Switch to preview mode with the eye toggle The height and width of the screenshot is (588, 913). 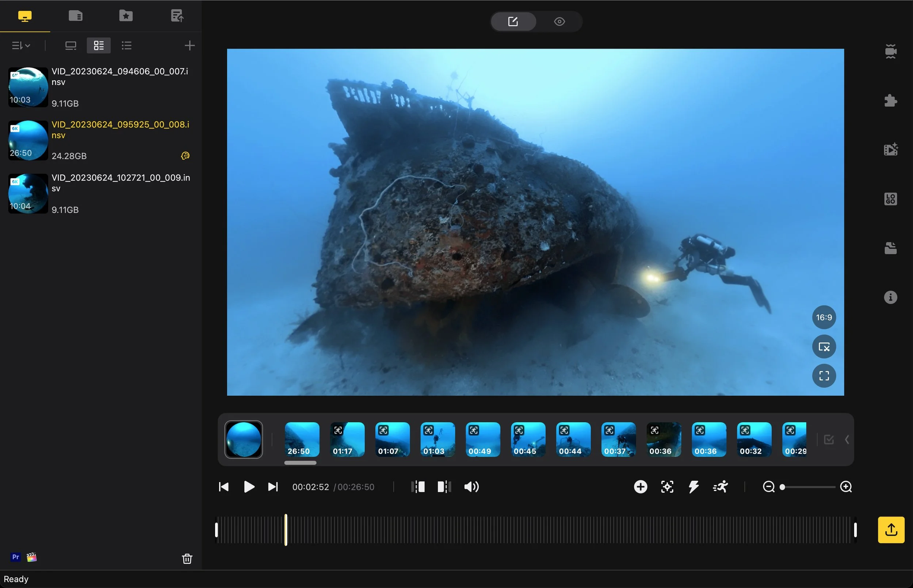click(x=559, y=22)
